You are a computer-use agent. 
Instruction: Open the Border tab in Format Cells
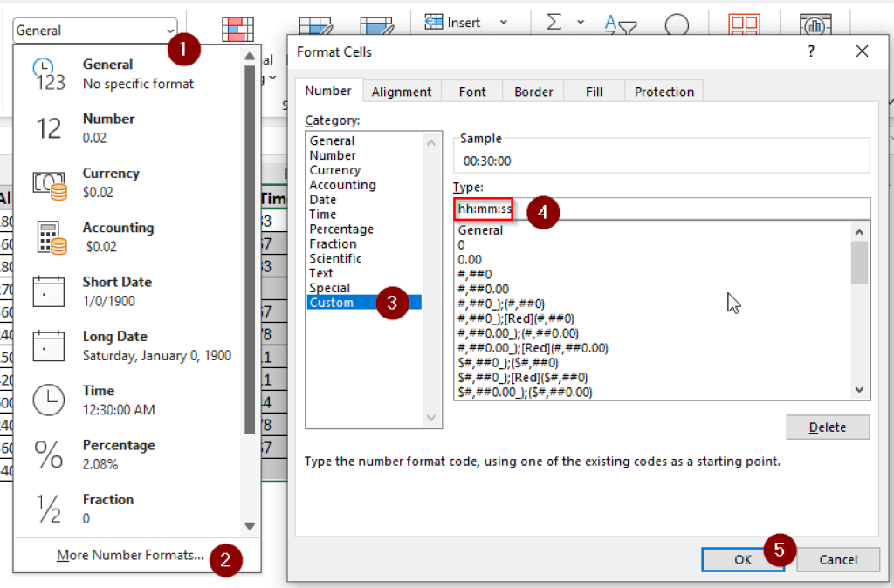coord(533,91)
